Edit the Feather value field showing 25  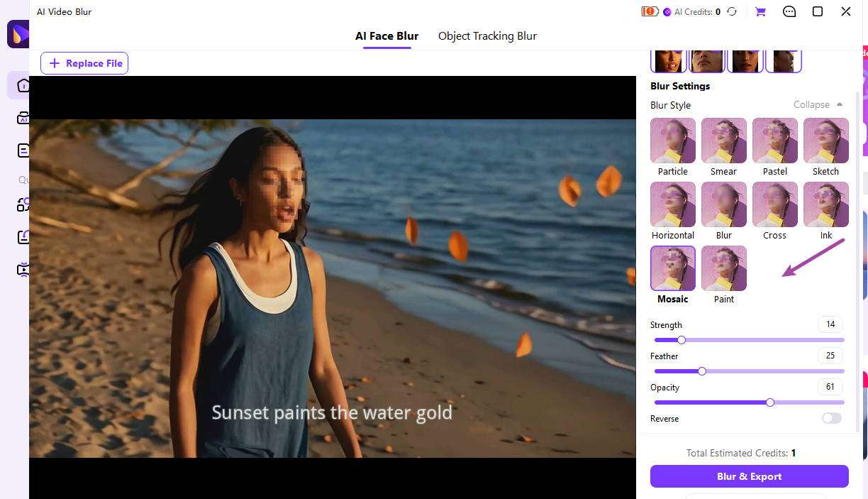click(x=830, y=356)
